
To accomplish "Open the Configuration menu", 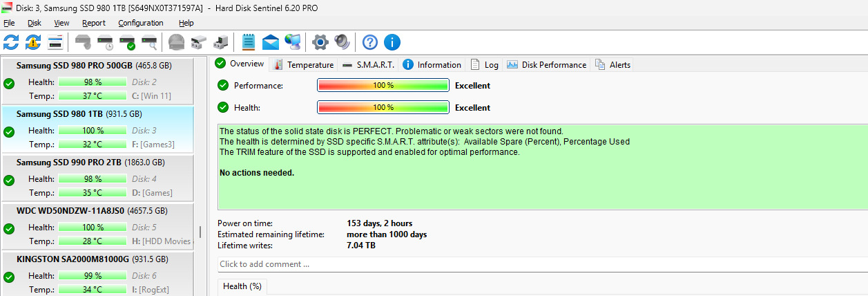I will [141, 23].
